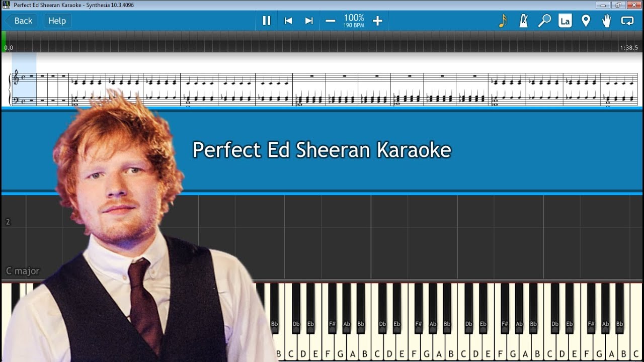Go back using the Back button
The width and height of the screenshot is (644, 362).
[20, 21]
